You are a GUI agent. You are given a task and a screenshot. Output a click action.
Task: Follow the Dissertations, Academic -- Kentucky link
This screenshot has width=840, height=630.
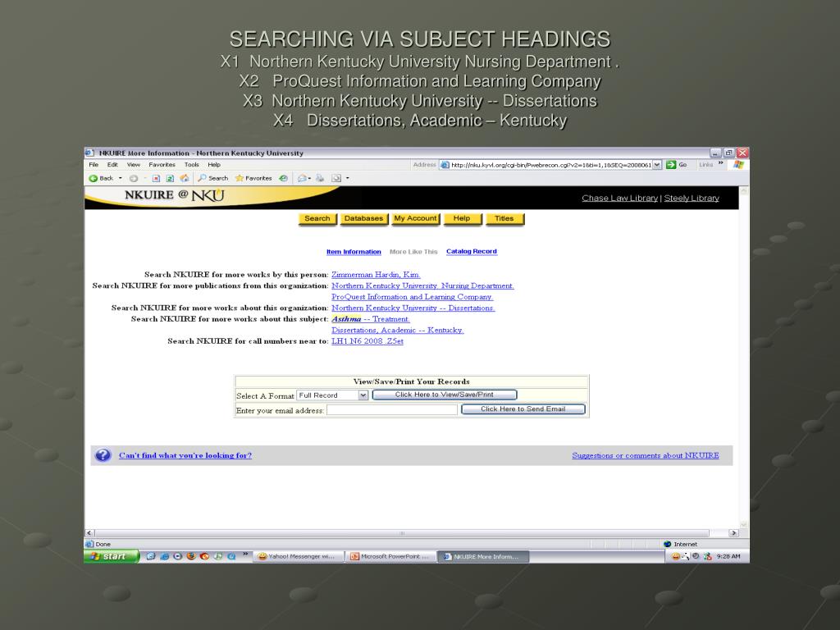pyautogui.click(x=398, y=330)
